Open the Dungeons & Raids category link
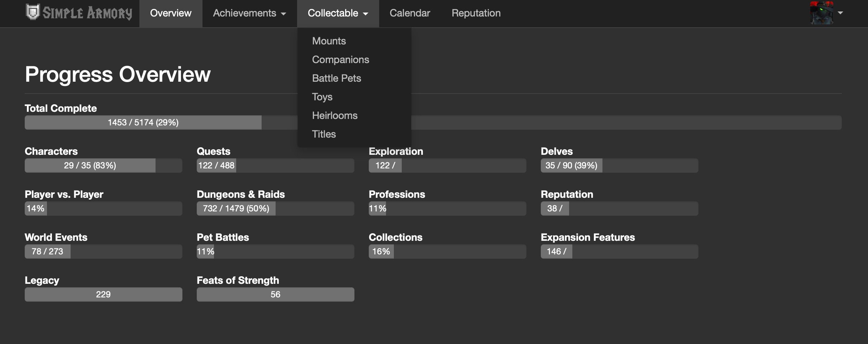This screenshot has width=868, height=344. coord(240,194)
